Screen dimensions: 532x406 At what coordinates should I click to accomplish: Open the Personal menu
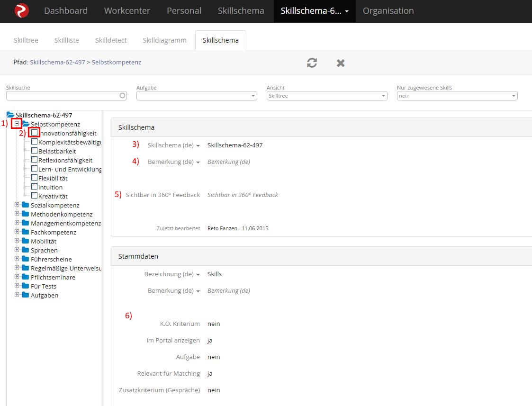[184, 11]
